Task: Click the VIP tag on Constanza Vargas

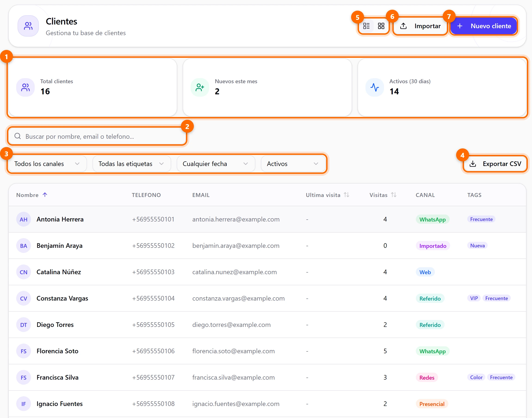Action: tap(474, 298)
